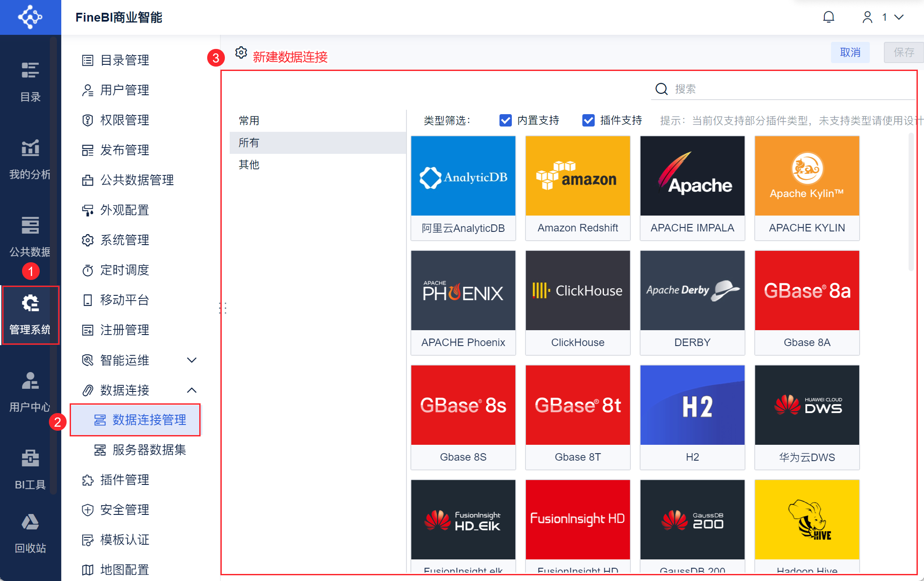The height and width of the screenshot is (581, 924).
Task: Open the 回收站 sidebar section
Action: tap(30, 533)
